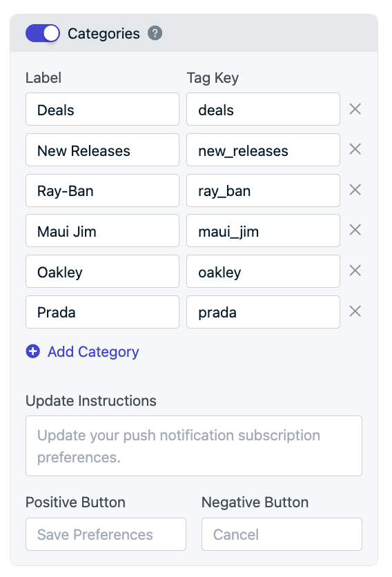Edit the Deals label field
The width and height of the screenshot is (392, 577).
[x=102, y=109]
